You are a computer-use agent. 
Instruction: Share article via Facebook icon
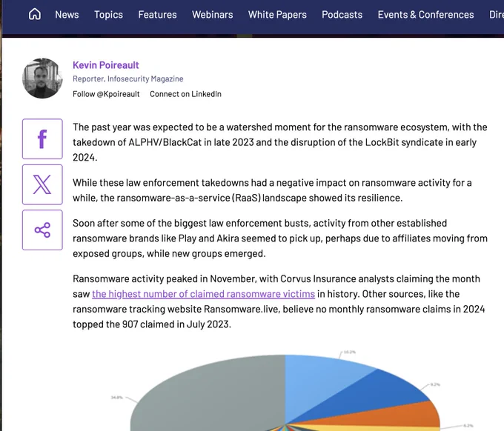[x=42, y=138]
